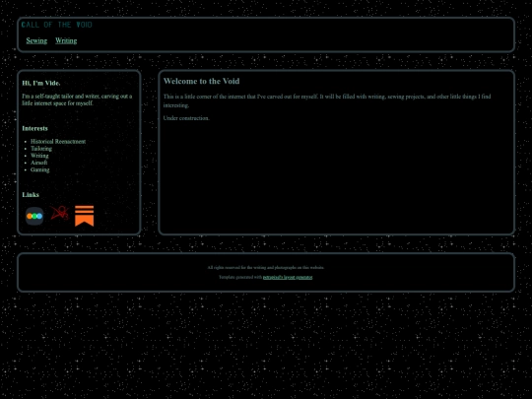Click the self-taught tailor bio paragraph
The height and width of the screenshot is (399, 532).
point(77,100)
